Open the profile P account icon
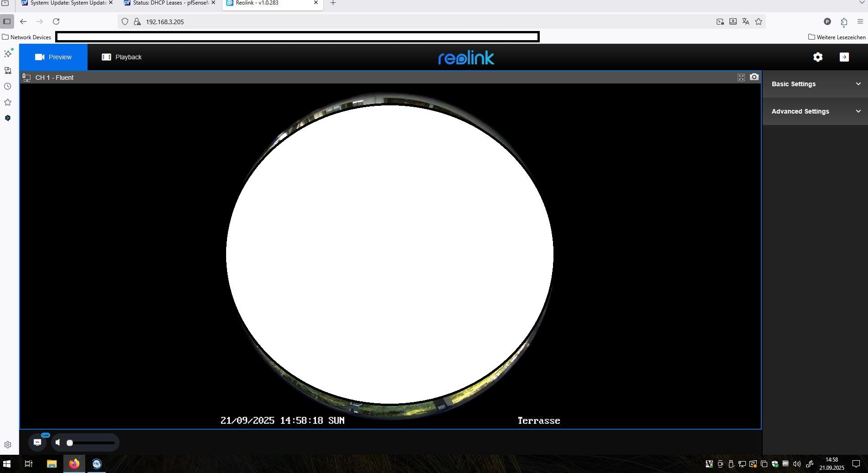Image resolution: width=868 pixels, height=473 pixels. [x=827, y=21]
